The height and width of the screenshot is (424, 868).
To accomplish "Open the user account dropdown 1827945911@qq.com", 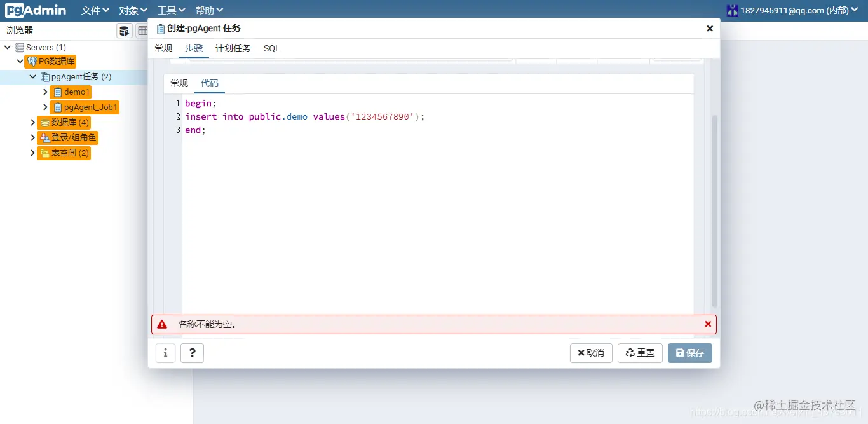I will [x=799, y=10].
